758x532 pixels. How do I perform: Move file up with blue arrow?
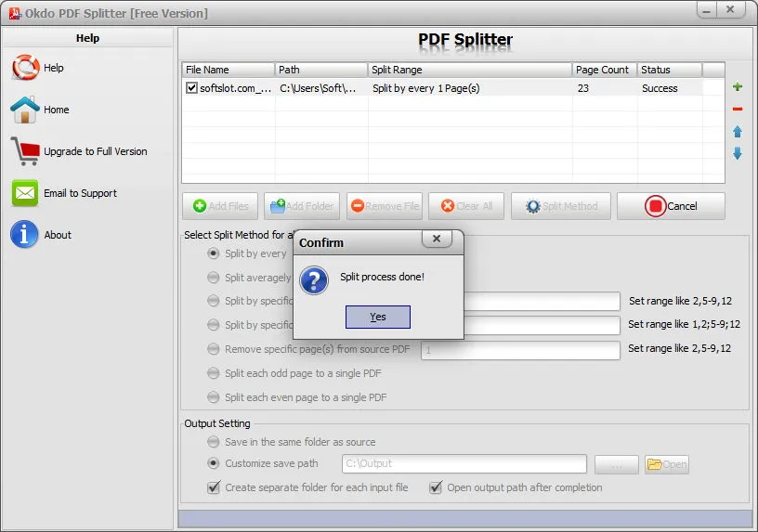coord(738,132)
